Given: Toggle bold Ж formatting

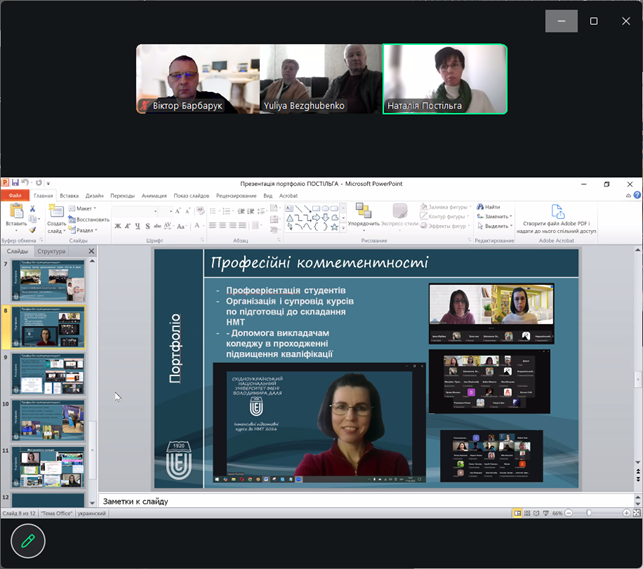Looking at the screenshot, I should pos(118,226).
